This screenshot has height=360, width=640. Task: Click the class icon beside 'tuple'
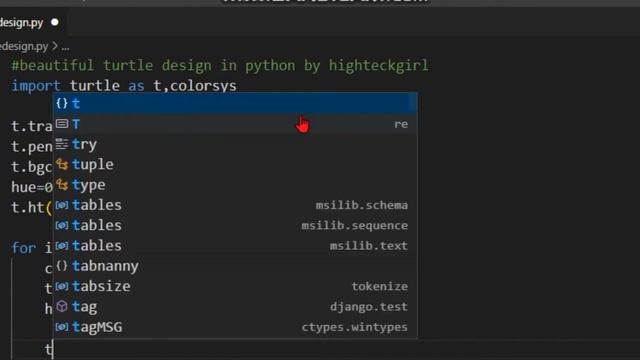point(62,164)
